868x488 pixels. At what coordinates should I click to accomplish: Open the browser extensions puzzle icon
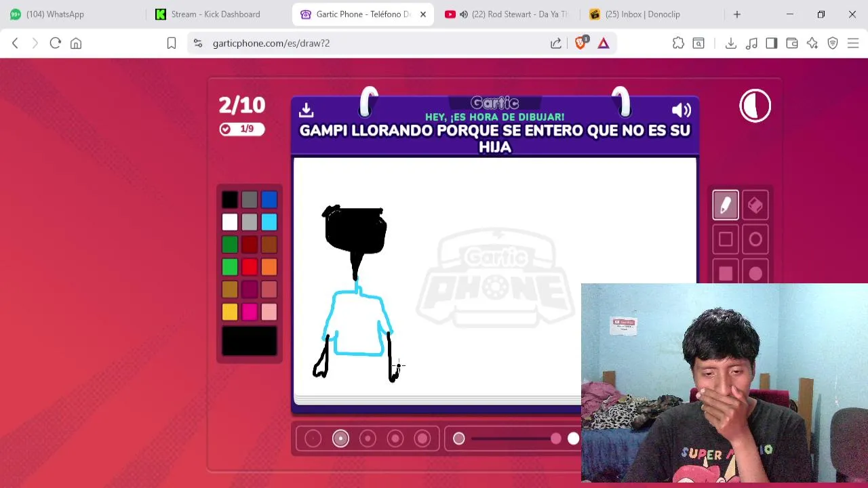coord(678,43)
